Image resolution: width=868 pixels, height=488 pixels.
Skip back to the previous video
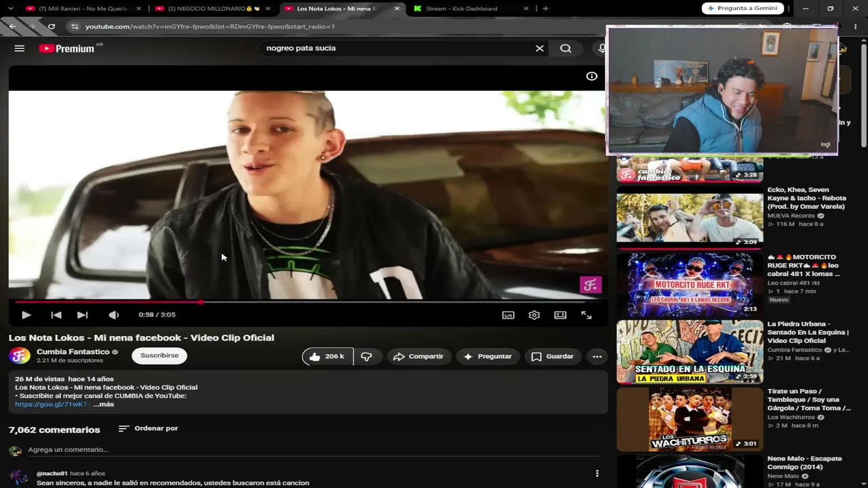[56, 314]
